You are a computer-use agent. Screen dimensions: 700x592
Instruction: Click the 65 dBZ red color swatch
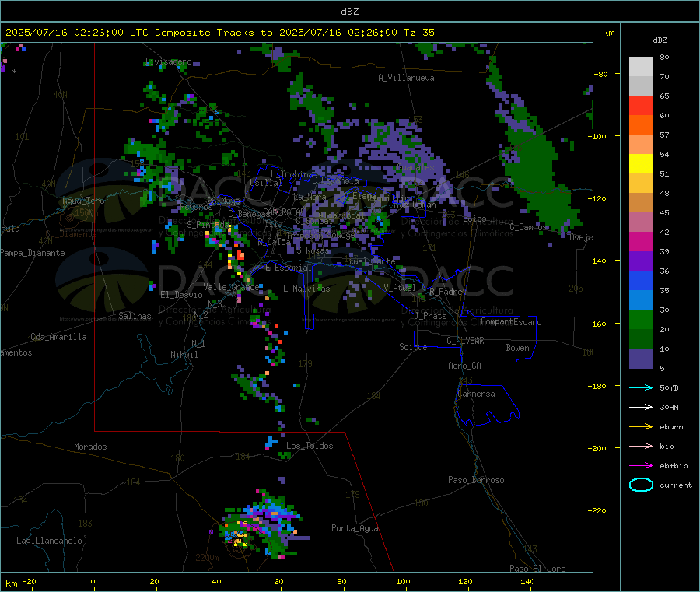tap(641, 105)
